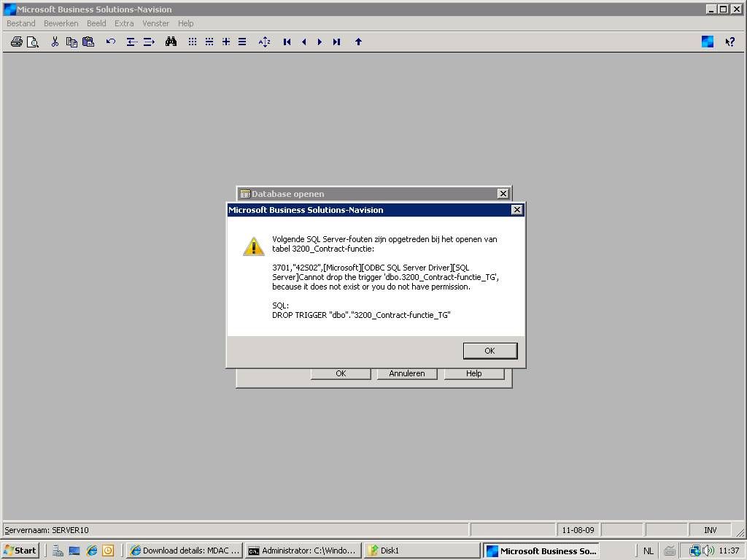The width and height of the screenshot is (747, 560).
Task: Close the Database openen dialog
Action: [x=503, y=193]
